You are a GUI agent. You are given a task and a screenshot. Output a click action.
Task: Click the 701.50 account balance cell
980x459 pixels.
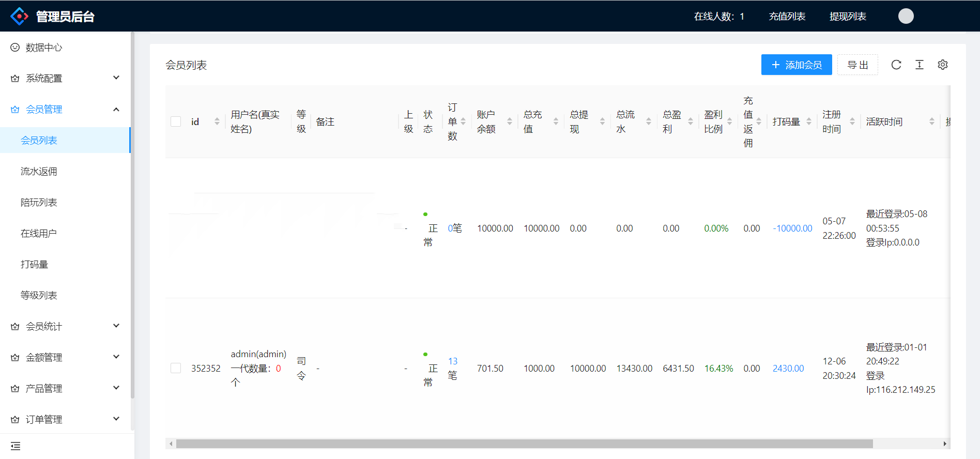490,368
